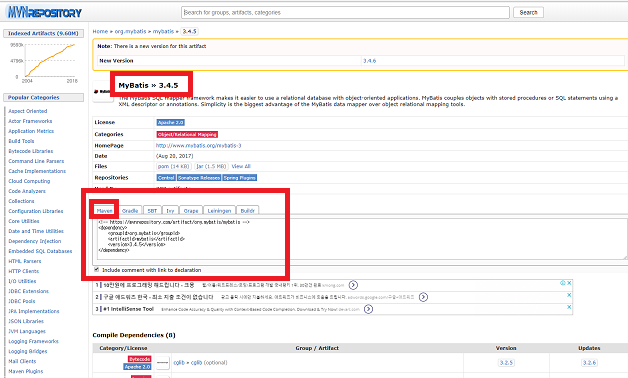The image size is (628, 378).
Task: Open cglib version 3.2.5 link
Action: 506,363
